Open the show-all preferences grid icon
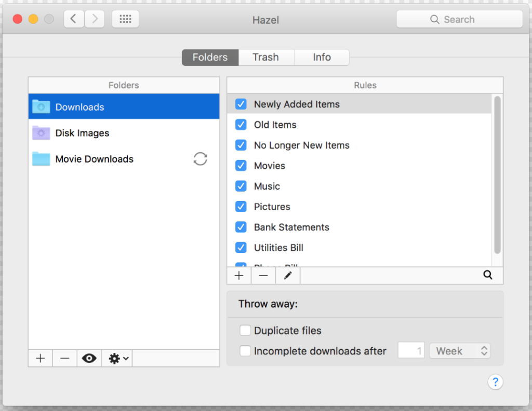This screenshot has height=411, width=532. tap(125, 19)
